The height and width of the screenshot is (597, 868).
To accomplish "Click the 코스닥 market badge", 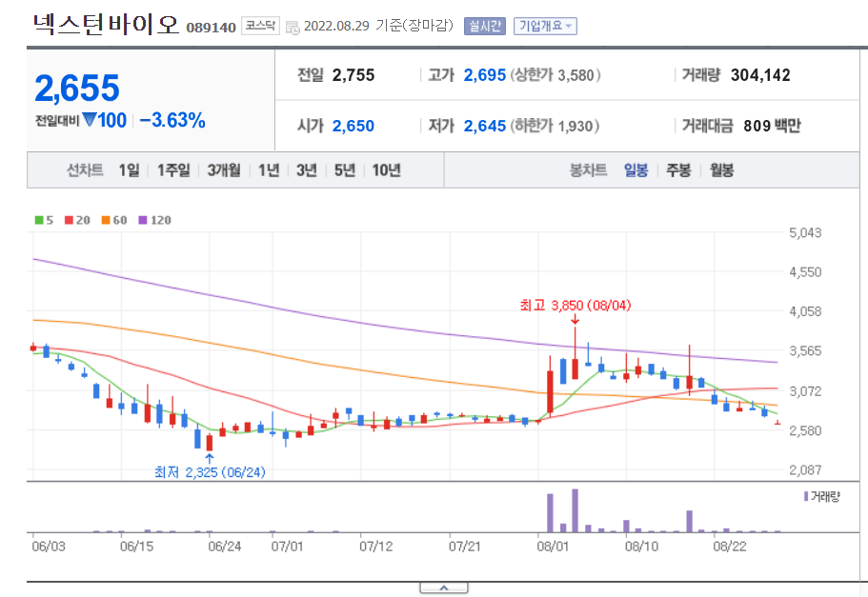I will click(260, 26).
